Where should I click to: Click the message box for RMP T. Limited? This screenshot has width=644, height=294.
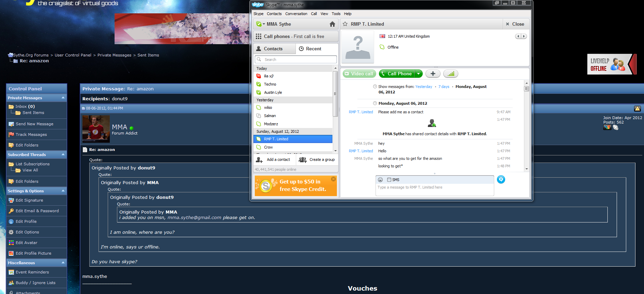(435, 190)
